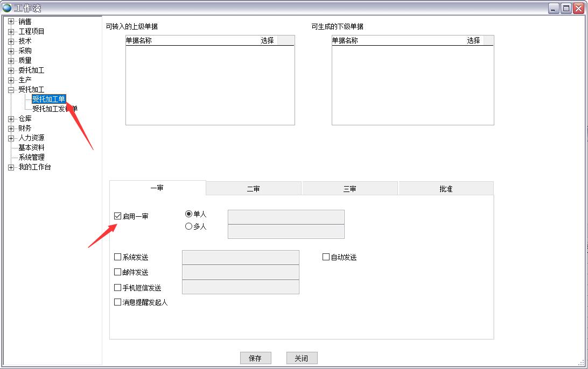Select the 多人 radio option
The height and width of the screenshot is (369, 588).
[x=188, y=226]
